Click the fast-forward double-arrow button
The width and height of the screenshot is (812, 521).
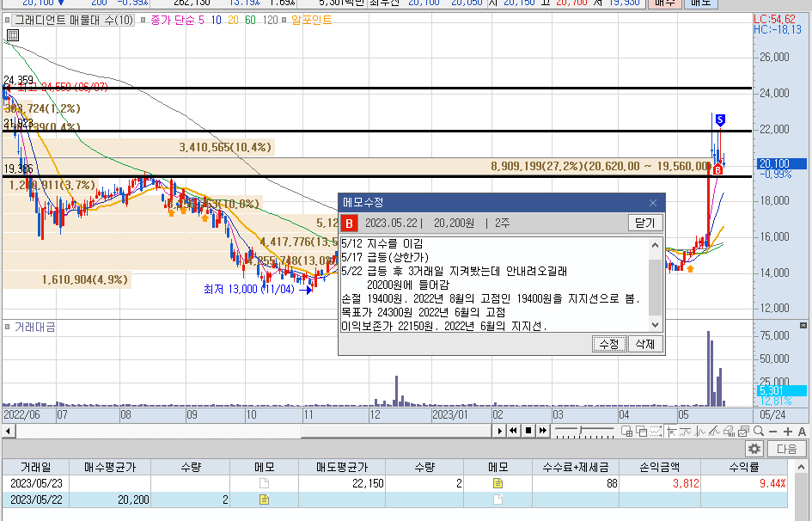point(542,431)
